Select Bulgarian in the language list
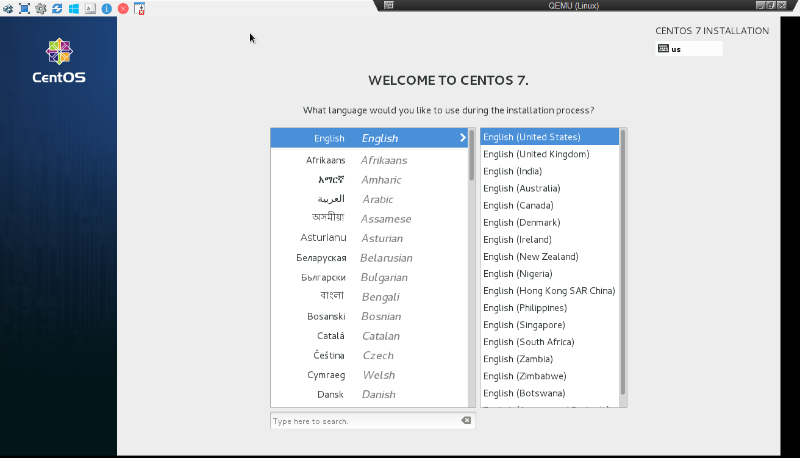The height and width of the screenshot is (458, 800). tap(369, 277)
